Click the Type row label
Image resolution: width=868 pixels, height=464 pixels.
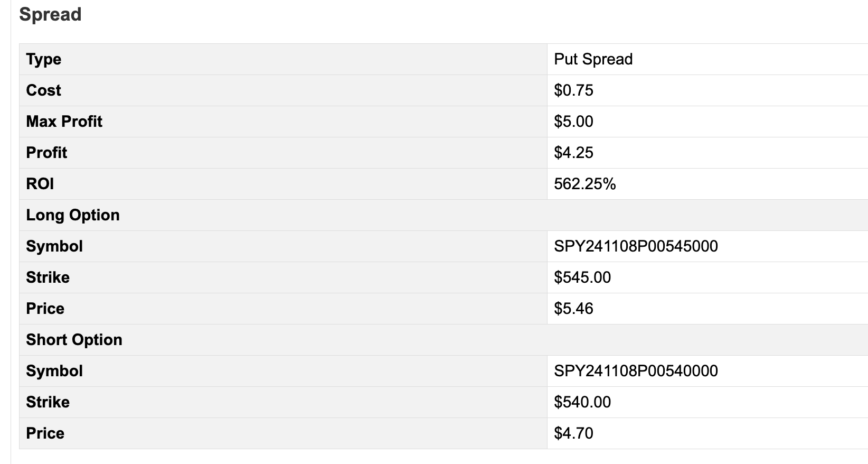tap(44, 59)
